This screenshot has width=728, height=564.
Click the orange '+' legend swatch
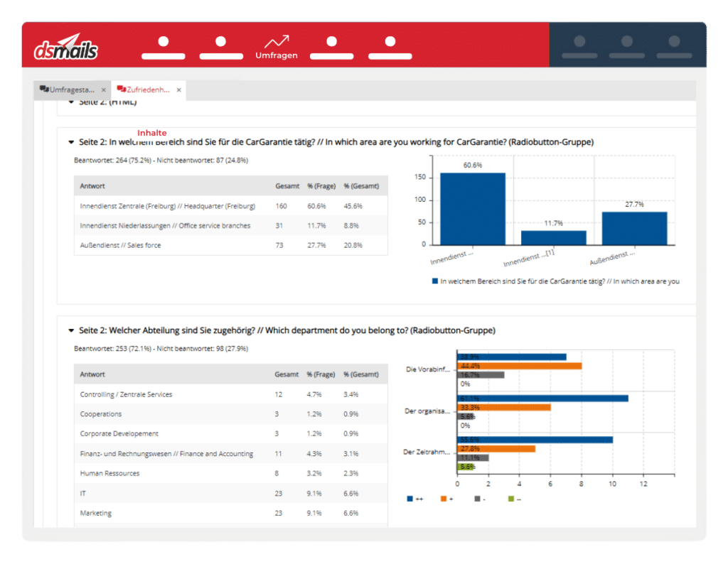point(444,499)
